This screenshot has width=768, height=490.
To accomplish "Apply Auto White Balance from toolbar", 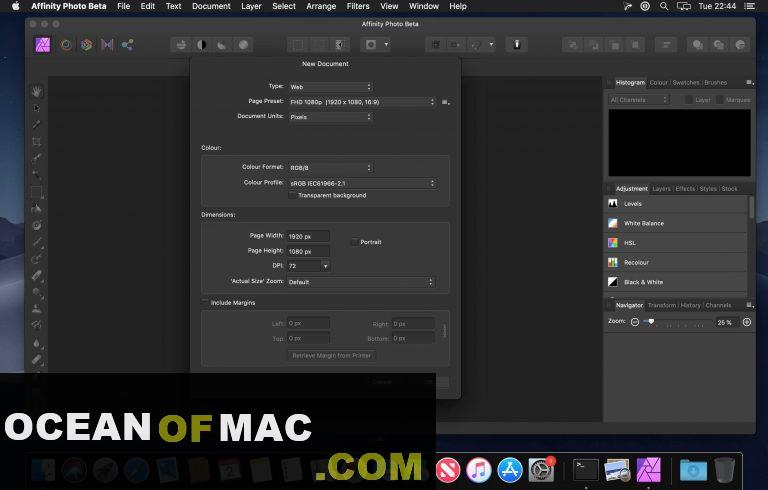I will [x=243, y=45].
